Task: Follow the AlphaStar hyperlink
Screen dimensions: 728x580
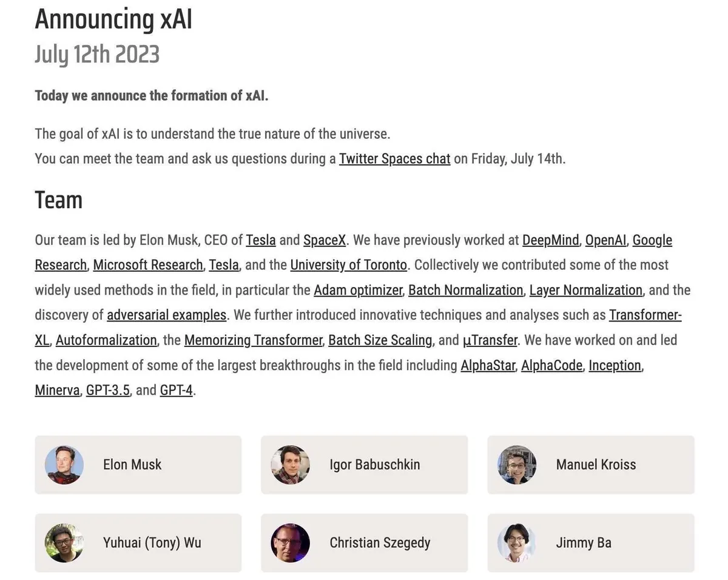Action: 488,365
